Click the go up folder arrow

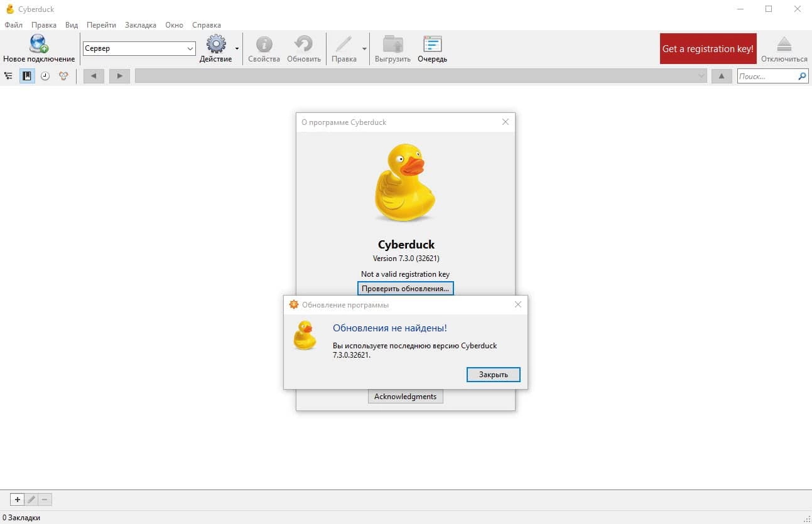(x=721, y=76)
